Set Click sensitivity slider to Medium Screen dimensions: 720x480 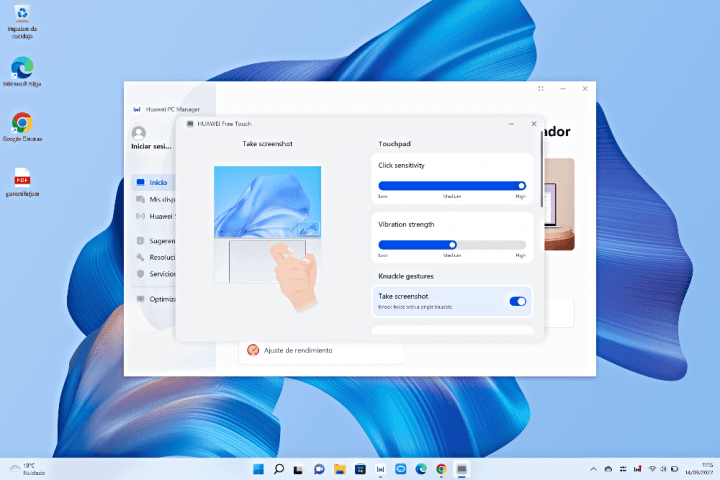pos(452,186)
